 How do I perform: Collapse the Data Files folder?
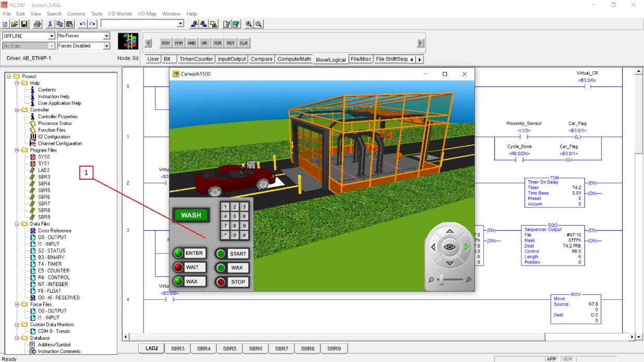click(17, 224)
